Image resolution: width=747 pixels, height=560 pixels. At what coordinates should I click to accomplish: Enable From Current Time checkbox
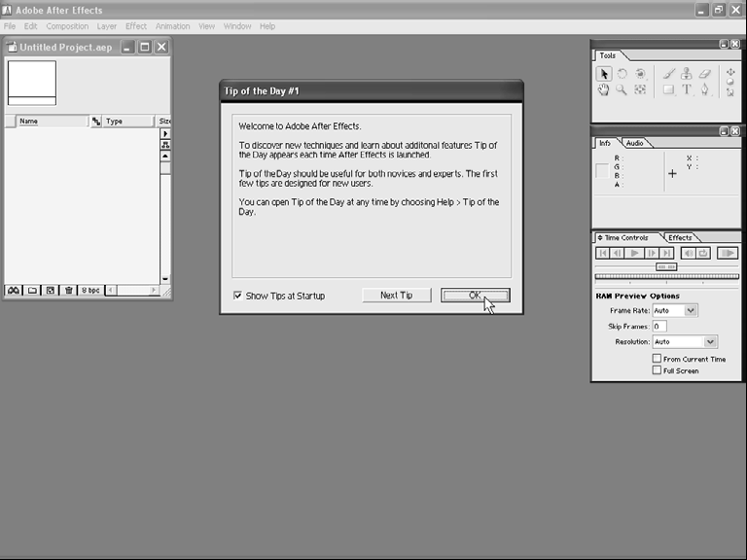[658, 359]
